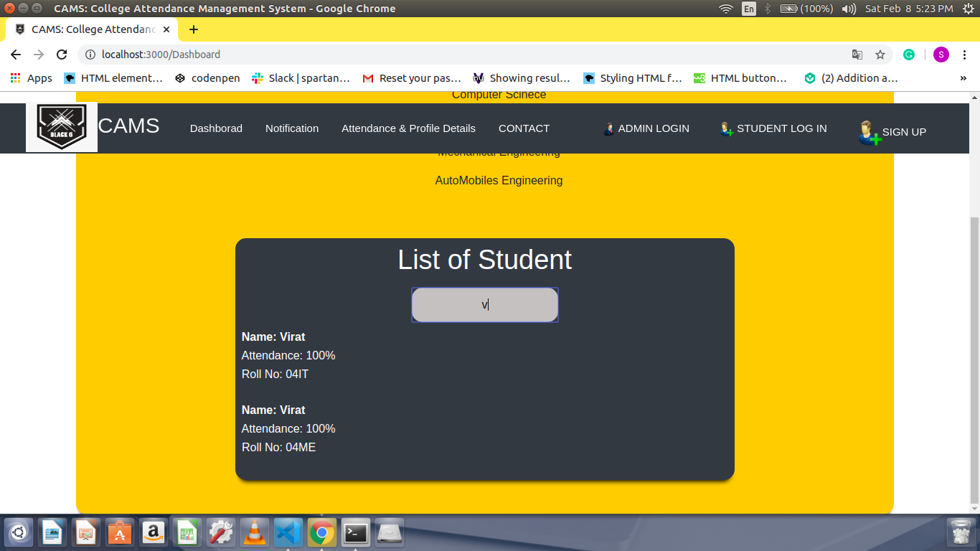Open the Dashborad nav item

tap(216, 128)
